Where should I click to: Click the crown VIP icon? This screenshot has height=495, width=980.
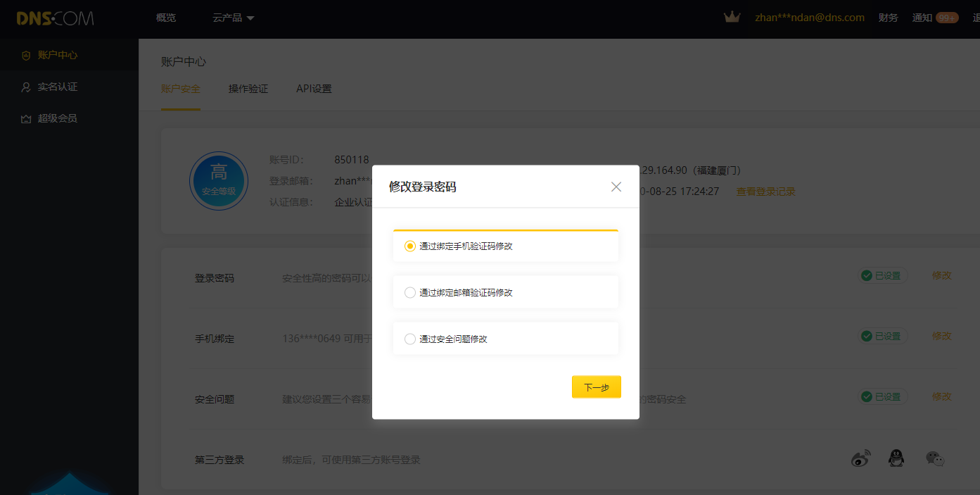click(732, 18)
